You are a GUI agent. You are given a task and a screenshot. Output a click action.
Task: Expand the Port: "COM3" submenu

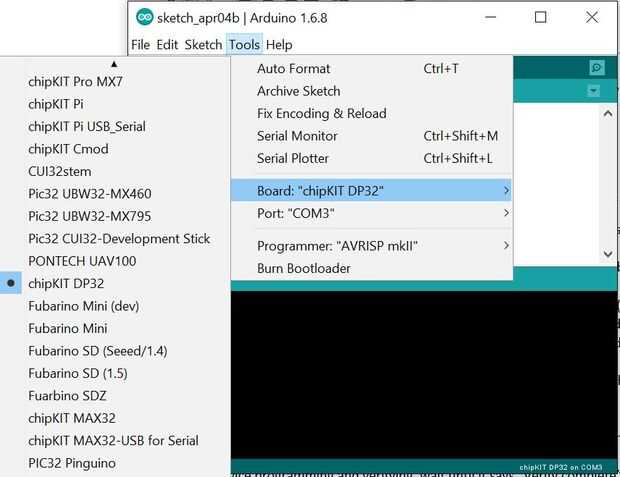click(x=372, y=213)
